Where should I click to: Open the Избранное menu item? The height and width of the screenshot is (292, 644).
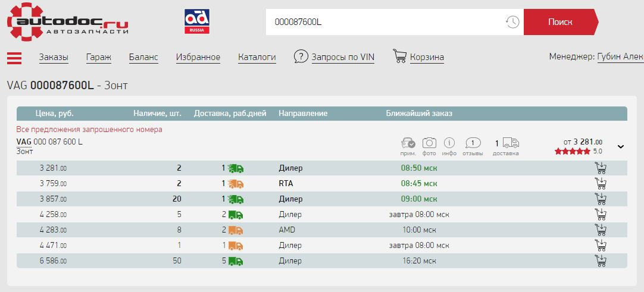click(x=198, y=58)
